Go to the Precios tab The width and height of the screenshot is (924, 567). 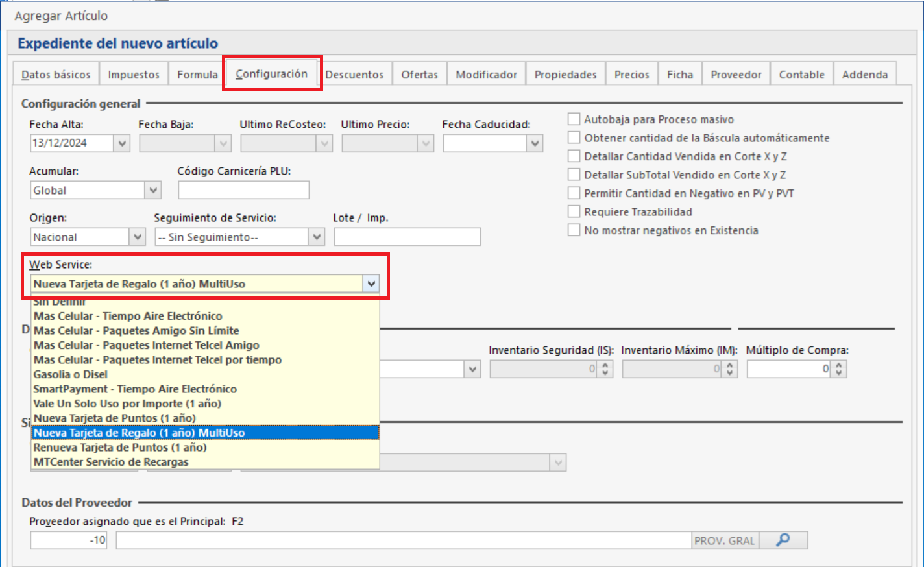[632, 75]
